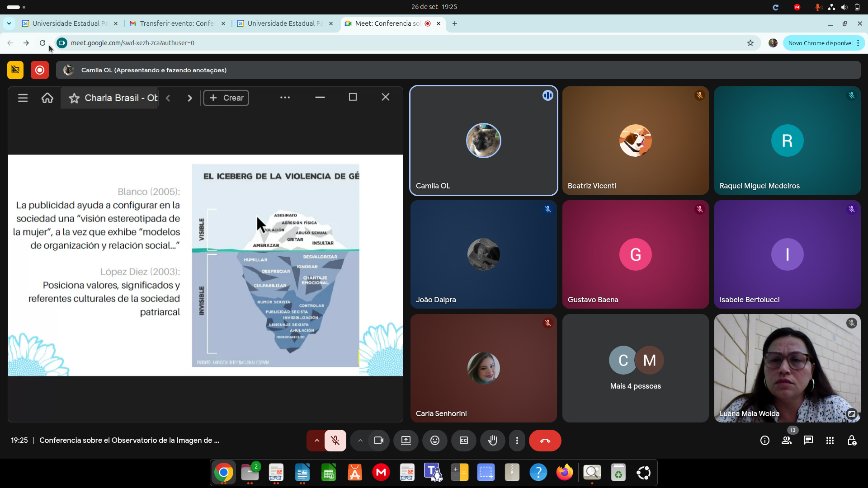Open Firefox from the dock
This screenshot has width=868, height=488.
point(564,473)
